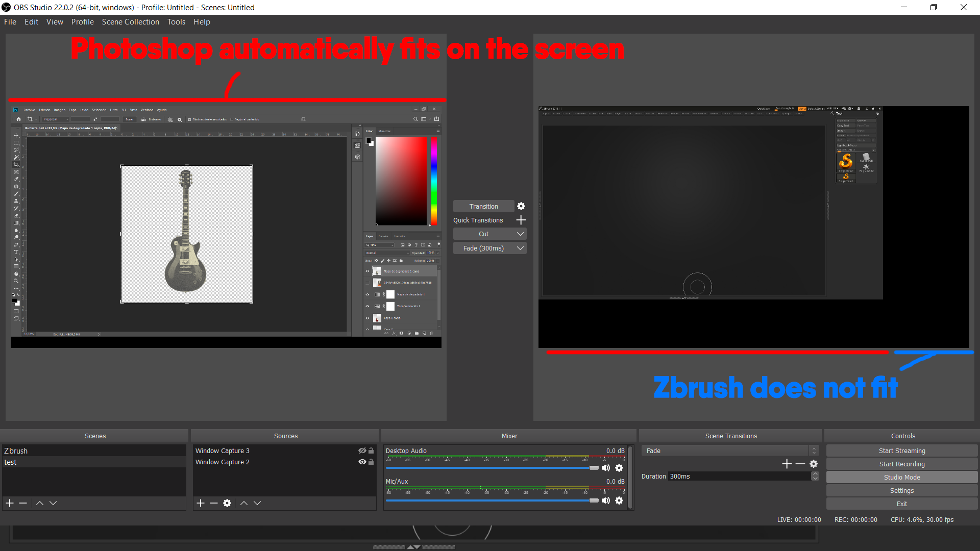Open Mic/Aux settings gear
Viewport: 980px width, 551px height.
(619, 500)
